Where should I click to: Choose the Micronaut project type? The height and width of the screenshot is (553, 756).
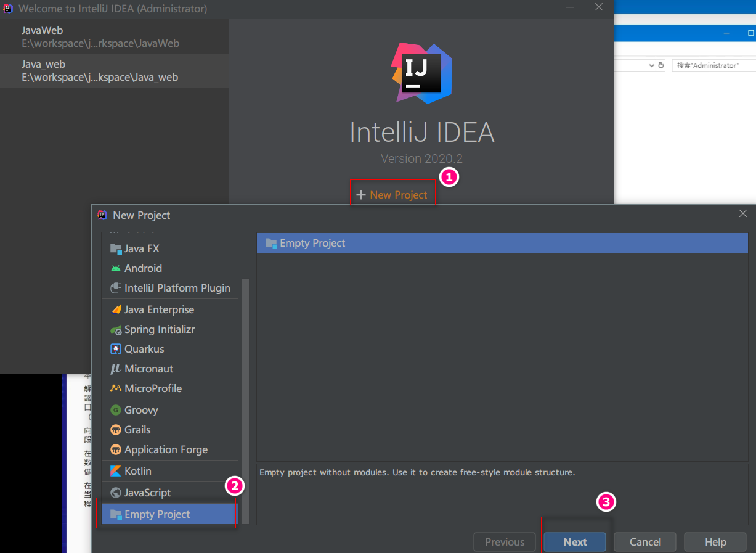[169, 369]
